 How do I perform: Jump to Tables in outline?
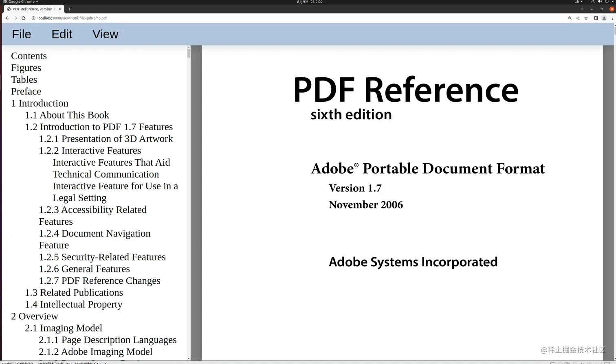tap(24, 79)
